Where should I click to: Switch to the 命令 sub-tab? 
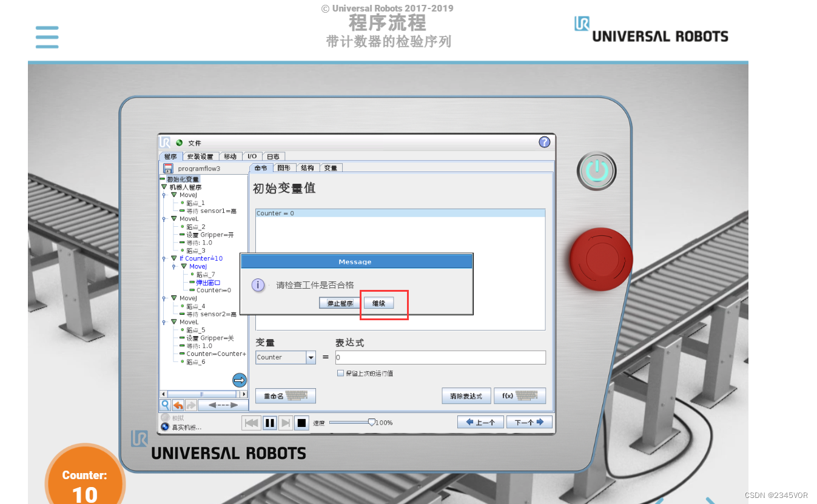tap(261, 168)
